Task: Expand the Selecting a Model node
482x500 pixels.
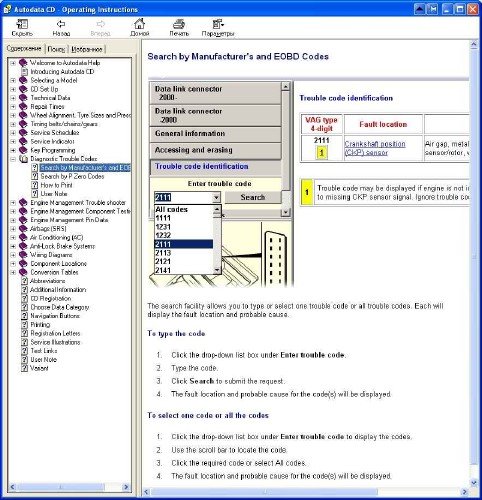Action: 13,80
